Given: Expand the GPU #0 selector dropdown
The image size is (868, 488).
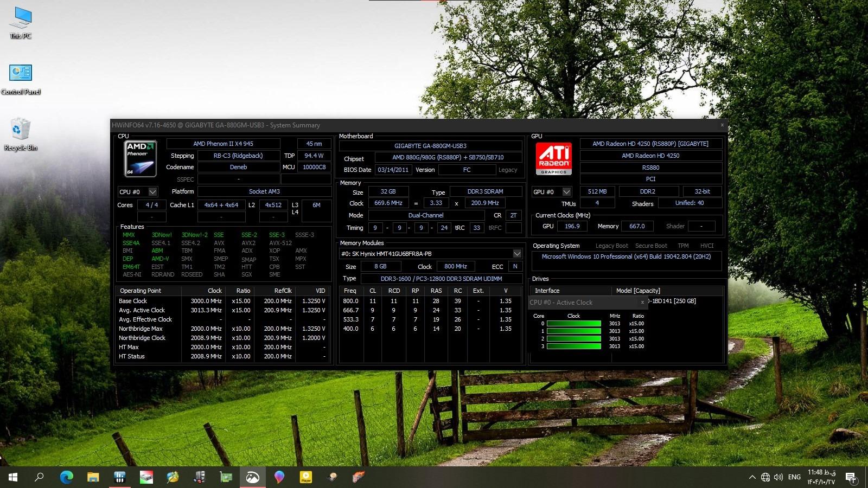Looking at the screenshot, I should (566, 192).
